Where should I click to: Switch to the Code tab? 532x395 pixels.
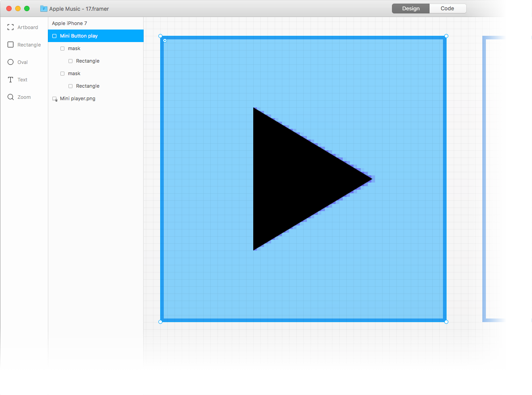(447, 8)
